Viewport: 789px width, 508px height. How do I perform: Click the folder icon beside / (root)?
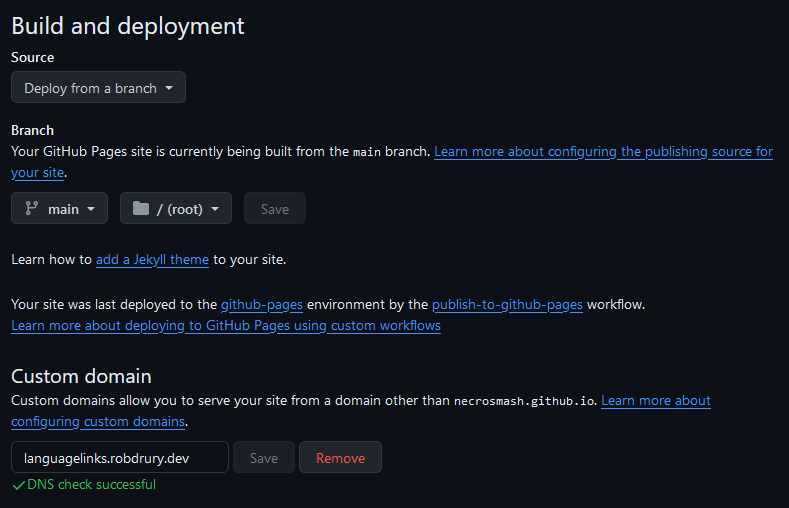(x=140, y=209)
